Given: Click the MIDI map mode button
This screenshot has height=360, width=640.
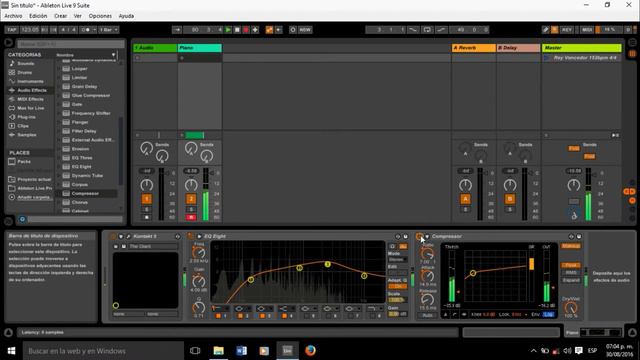Looking at the screenshot, I should click(x=587, y=30).
